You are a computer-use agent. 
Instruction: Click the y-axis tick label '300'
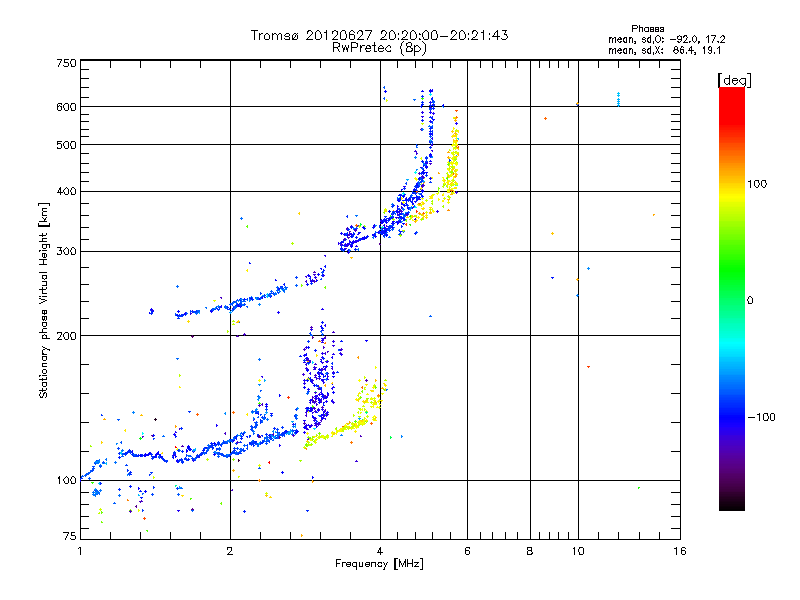(x=66, y=252)
